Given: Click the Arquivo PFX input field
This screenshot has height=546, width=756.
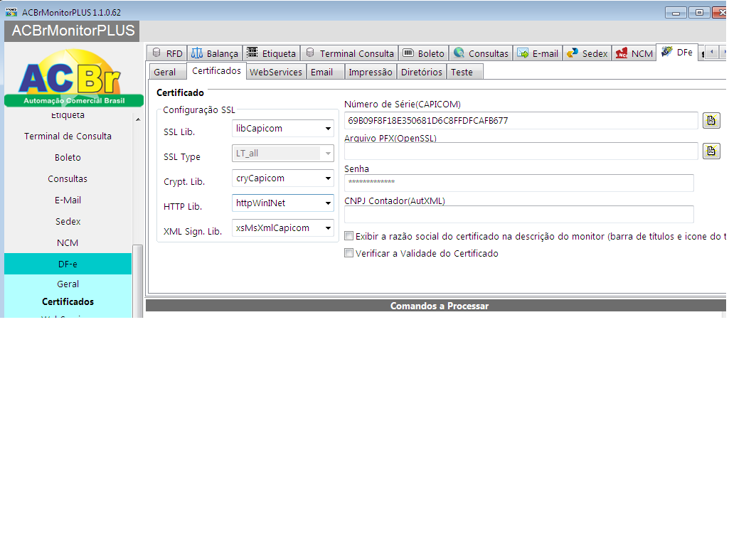Looking at the screenshot, I should (x=521, y=151).
